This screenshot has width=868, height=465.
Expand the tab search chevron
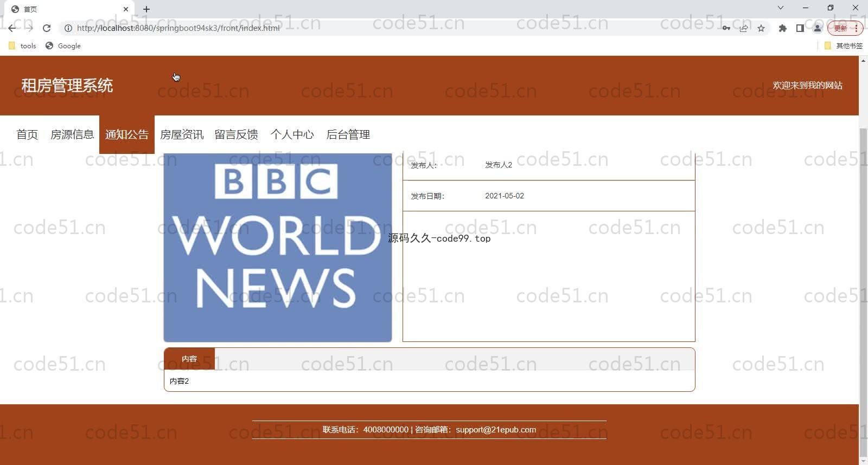(781, 8)
